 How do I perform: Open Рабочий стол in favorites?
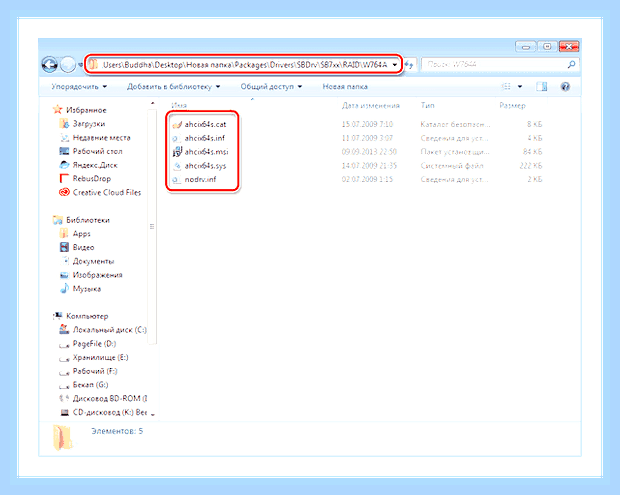pyautogui.click(x=98, y=151)
